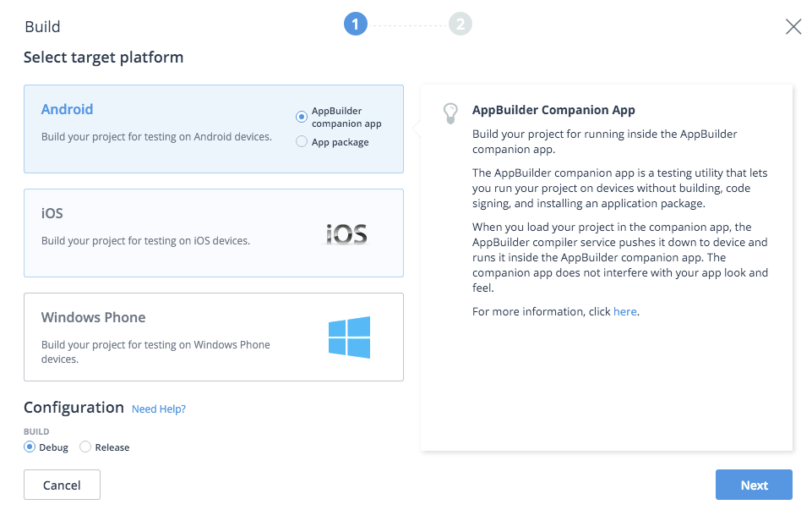Screen dimensions: 812x510
Task: Click the Configuration heading
Action: coord(74,408)
